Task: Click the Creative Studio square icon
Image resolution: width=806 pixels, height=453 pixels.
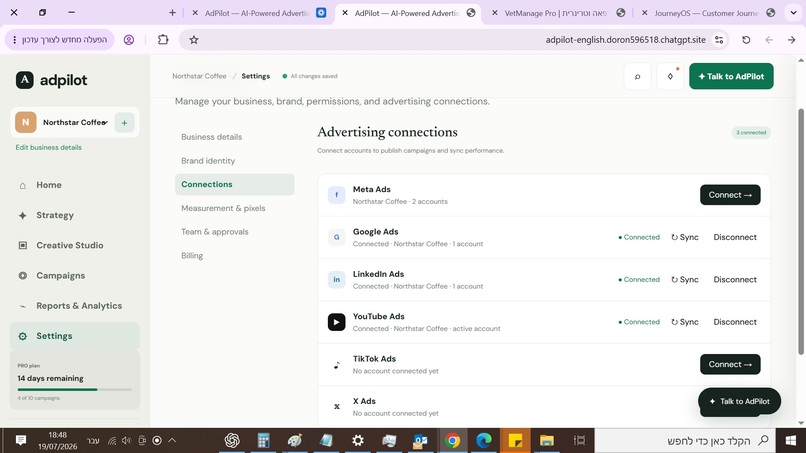Action: (x=23, y=245)
